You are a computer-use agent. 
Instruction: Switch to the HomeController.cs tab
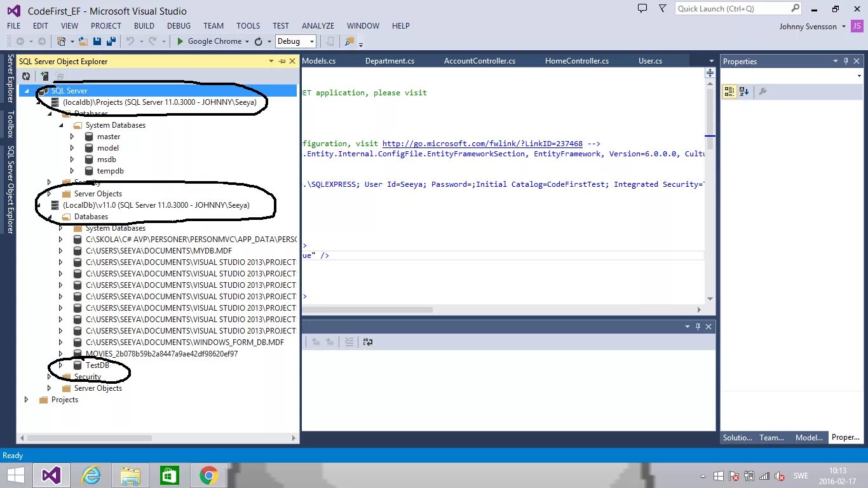pos(577,61)
